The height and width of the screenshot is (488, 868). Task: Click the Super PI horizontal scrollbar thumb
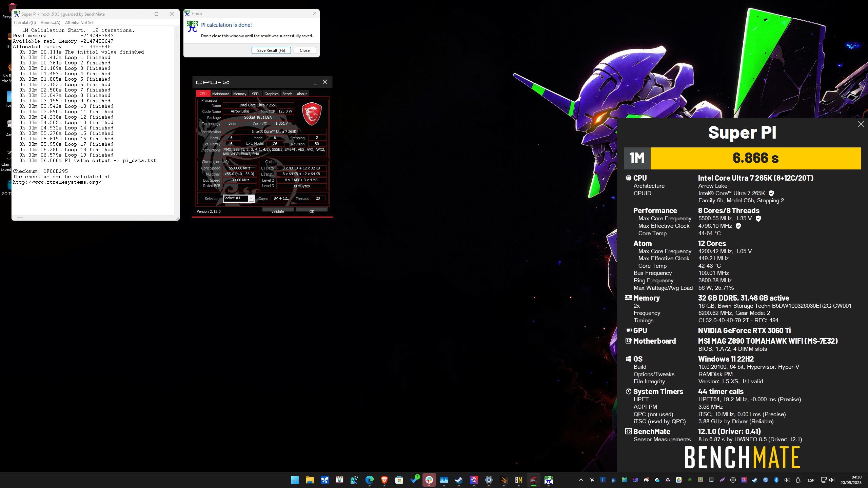coord(20,218)
